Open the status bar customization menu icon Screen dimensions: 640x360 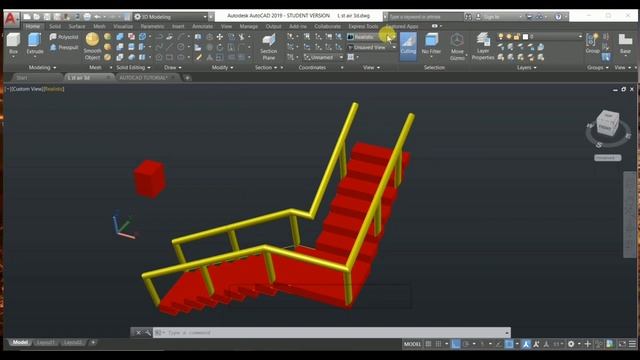pos(632,344)
